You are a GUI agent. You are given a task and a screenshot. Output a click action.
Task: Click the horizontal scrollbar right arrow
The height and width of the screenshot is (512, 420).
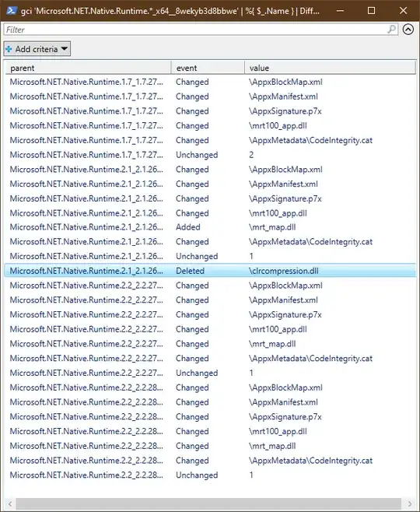tap(410, 503)
